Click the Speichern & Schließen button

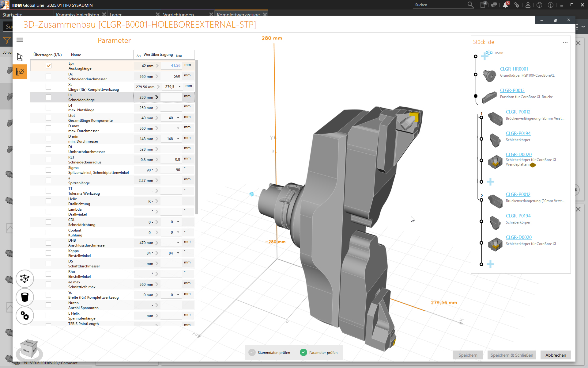[x=511, y=355]
